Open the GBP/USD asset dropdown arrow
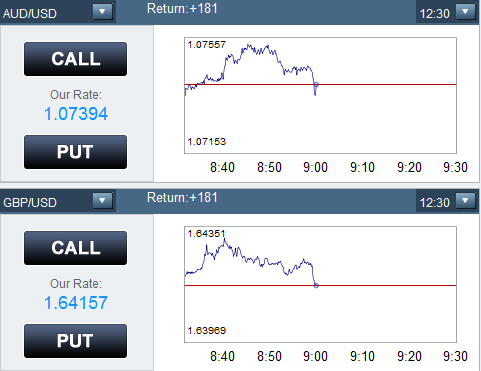The width and height of the screenshot is (481, 371). [x=102, y=201]
